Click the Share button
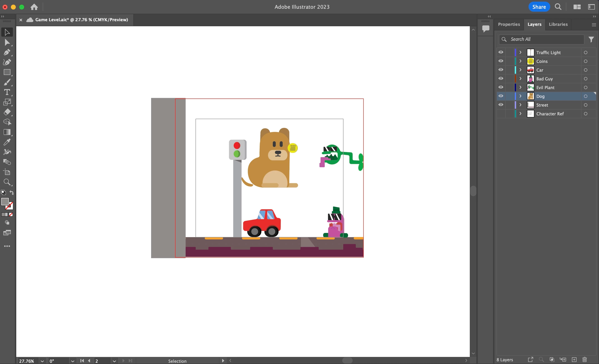Viewport: 599px width, 364px height. (539, 7)
